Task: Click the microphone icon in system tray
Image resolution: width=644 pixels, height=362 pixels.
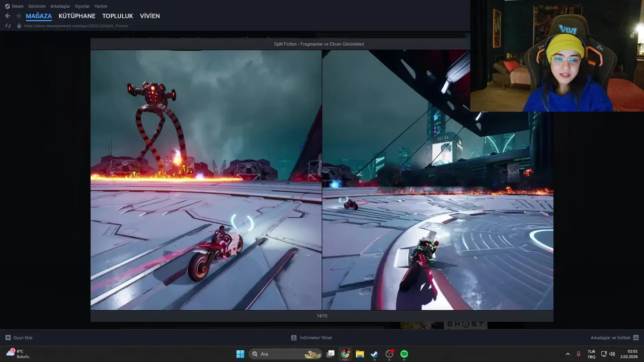Action: [x=579, y=354]
